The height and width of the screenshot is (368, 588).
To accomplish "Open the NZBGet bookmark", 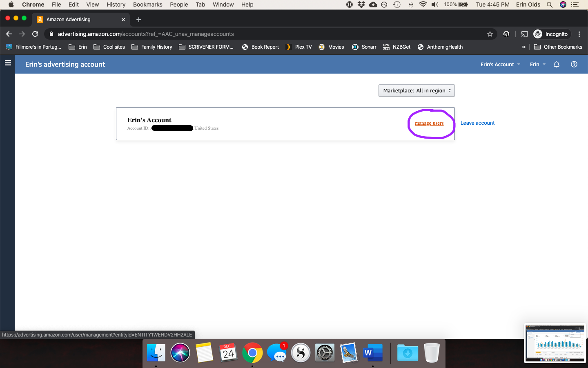I will click(x=397, y=47).
